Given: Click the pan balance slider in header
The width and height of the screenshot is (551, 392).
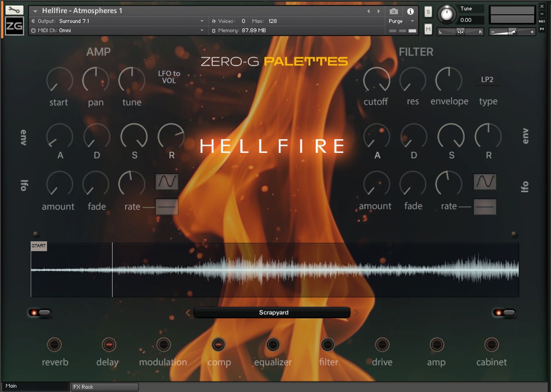Looking at the screenshot, I should pyautogui.click(x=460, y=32).
